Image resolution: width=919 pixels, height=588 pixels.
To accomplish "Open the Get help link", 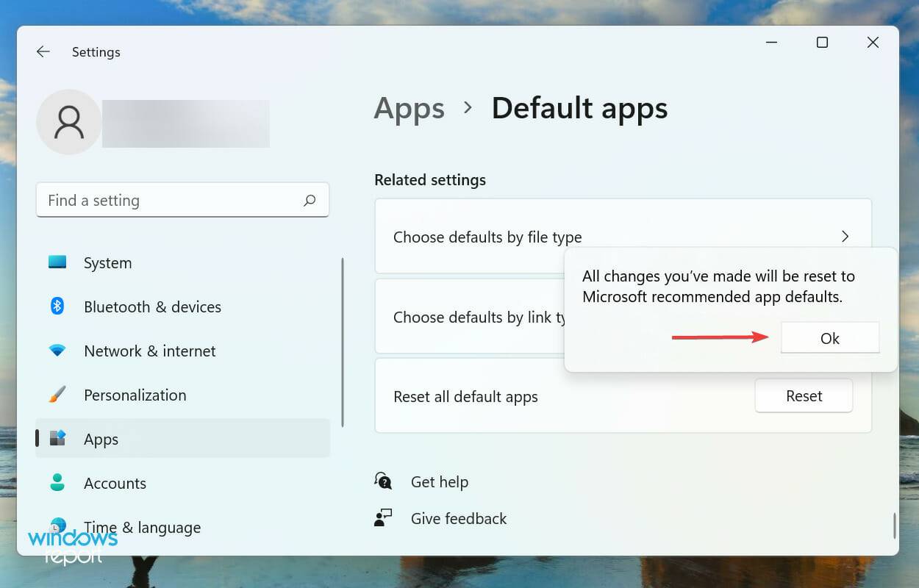I will point(439,481).
